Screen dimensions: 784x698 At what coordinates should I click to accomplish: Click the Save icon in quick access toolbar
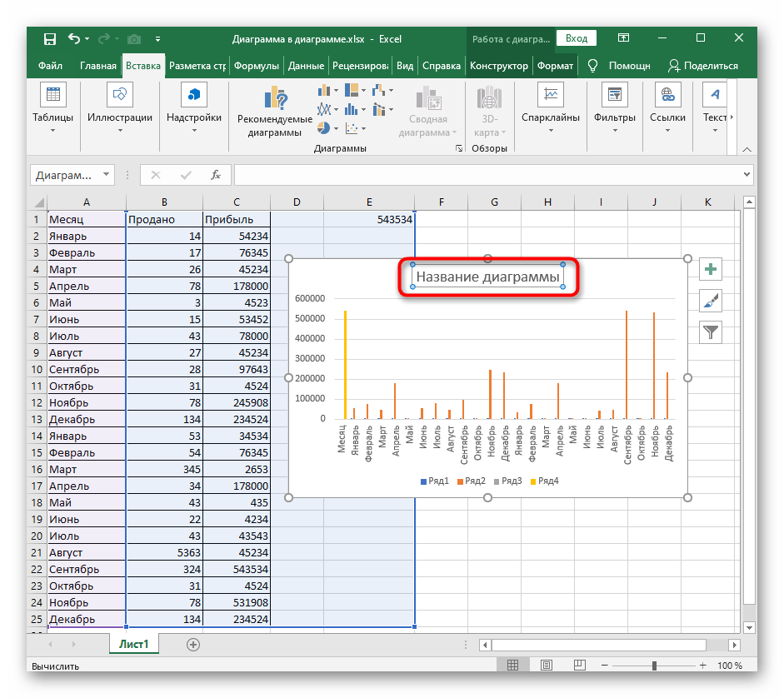(49, 38)
